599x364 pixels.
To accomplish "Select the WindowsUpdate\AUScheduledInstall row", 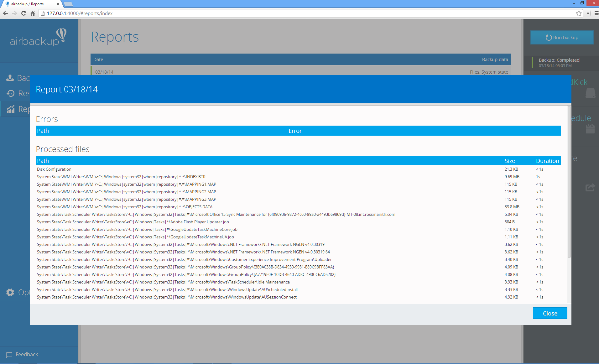I will (298, 289).
